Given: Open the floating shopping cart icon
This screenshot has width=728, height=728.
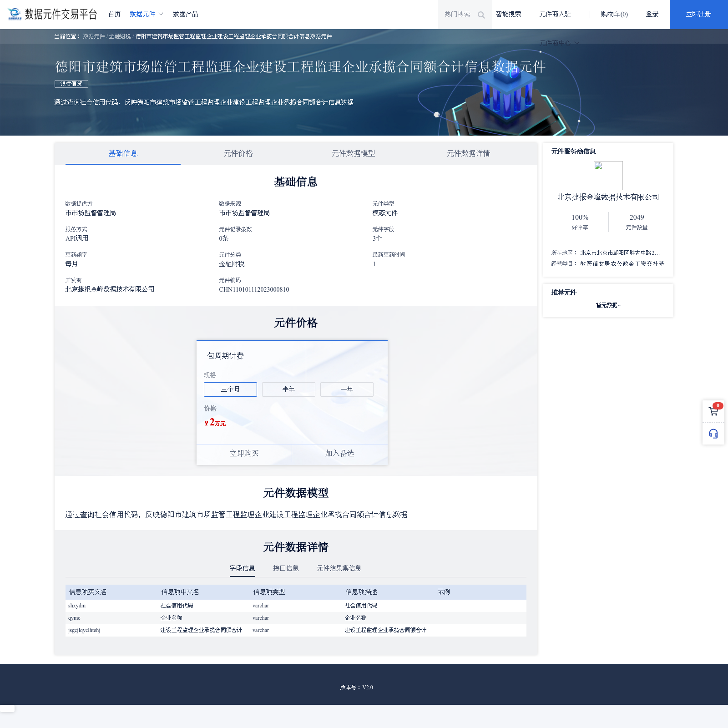Looking at the screenshot, I should tap(713, 412).
